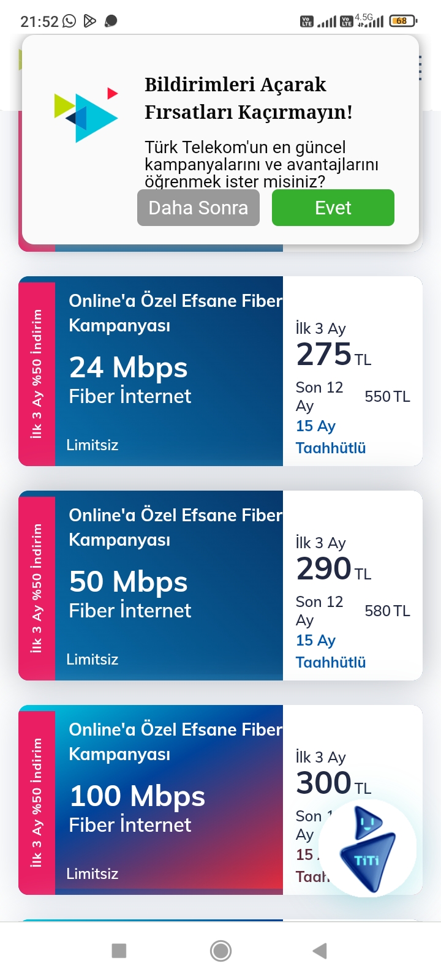Viewport: 441px width, 980px height.
Task: Select the "24 Mbps" speed heading
Action: [x=129, y=367]
